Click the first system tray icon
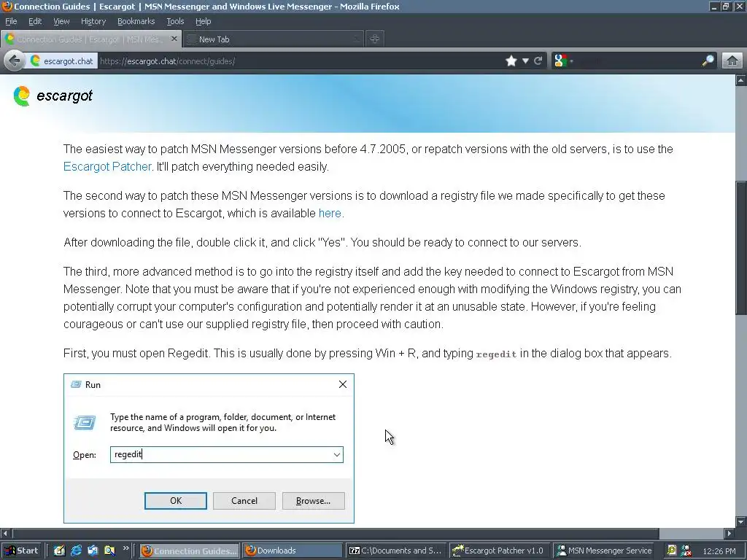Image resolution: width=747 pixels, height=560 pixels. [672, 551]
